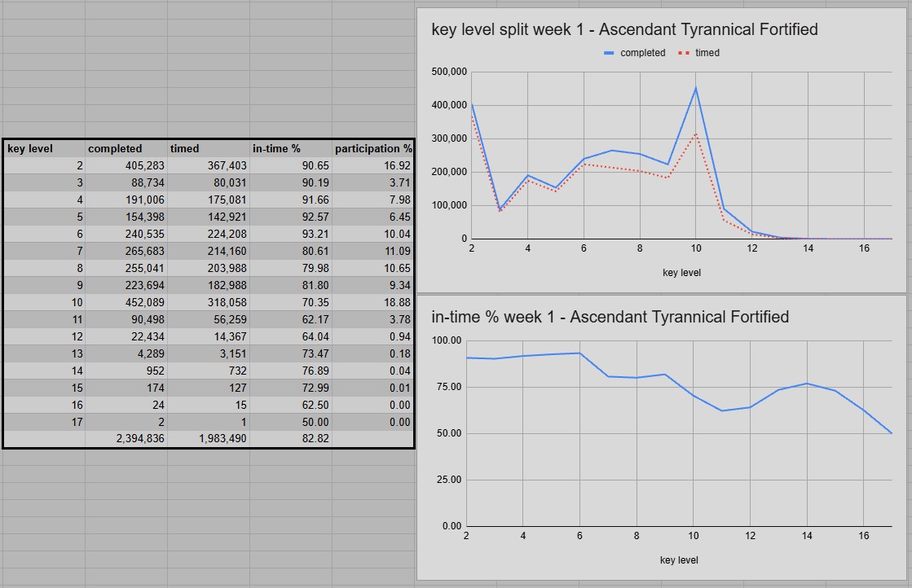Click the timed total cell 1,983,490
912x588 pixels.
pos(209,439)
